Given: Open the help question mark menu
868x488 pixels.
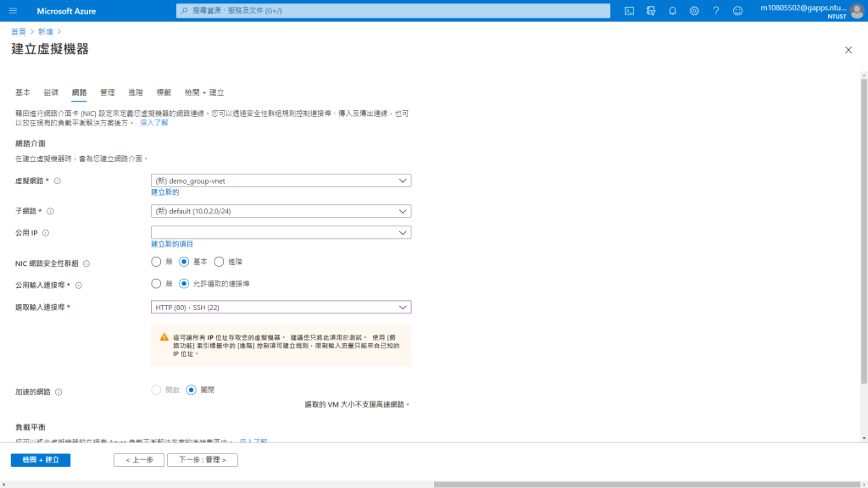Looking at the screenshot, I should pos(715,10).
